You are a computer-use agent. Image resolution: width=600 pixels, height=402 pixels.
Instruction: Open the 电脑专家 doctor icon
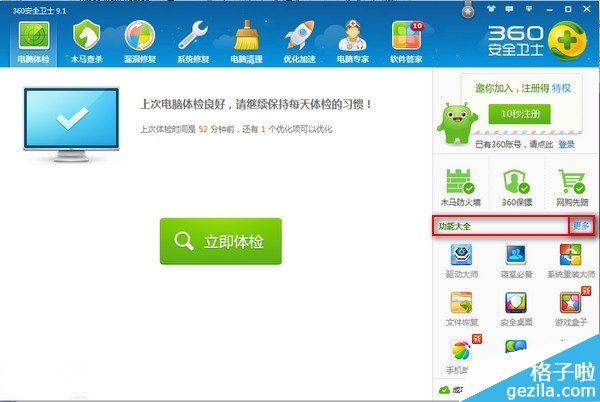click(x=353, y=42)
